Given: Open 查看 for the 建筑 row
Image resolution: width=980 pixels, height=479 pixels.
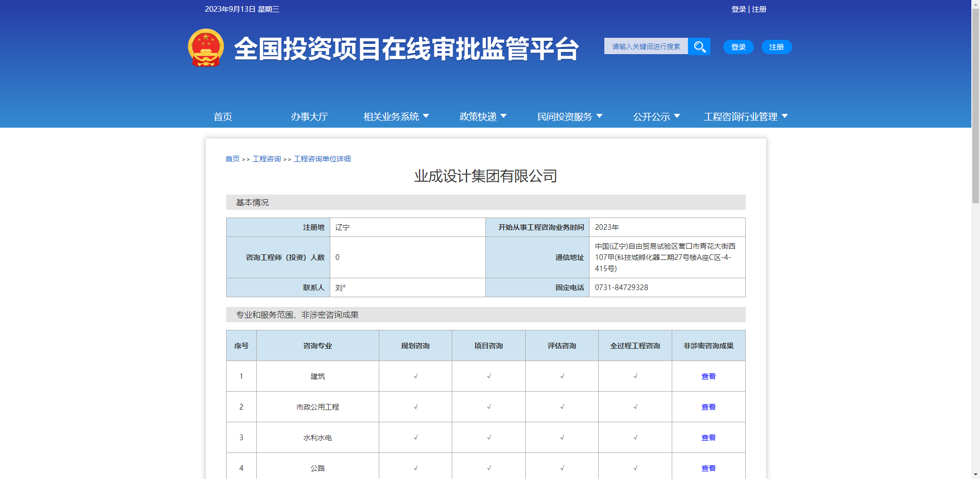Looking at the screenshot, I should (x=708, y=376).
